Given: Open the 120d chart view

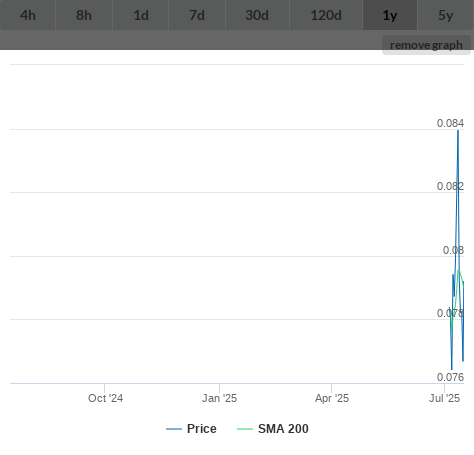Looking at the screenshot, I should (x=326, y=15).
